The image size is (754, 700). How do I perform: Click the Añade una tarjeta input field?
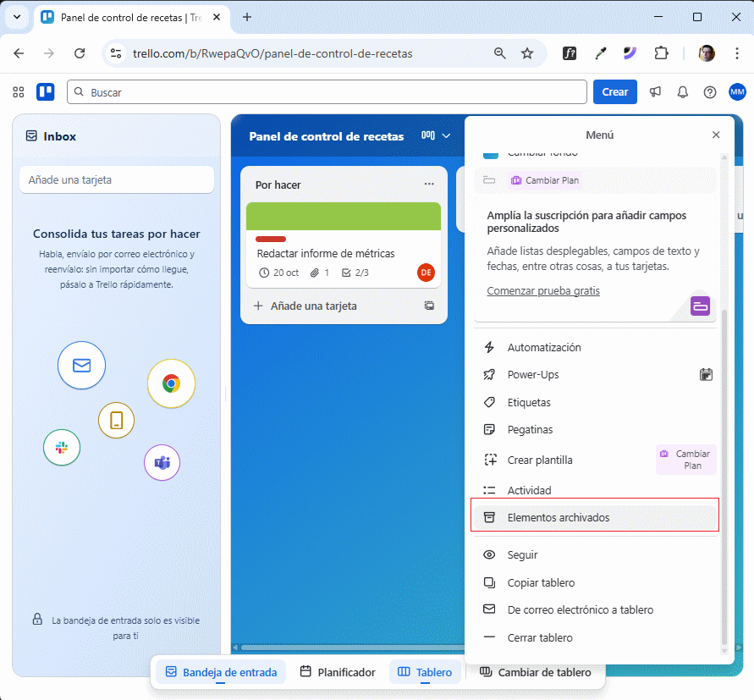coord(116,179)
